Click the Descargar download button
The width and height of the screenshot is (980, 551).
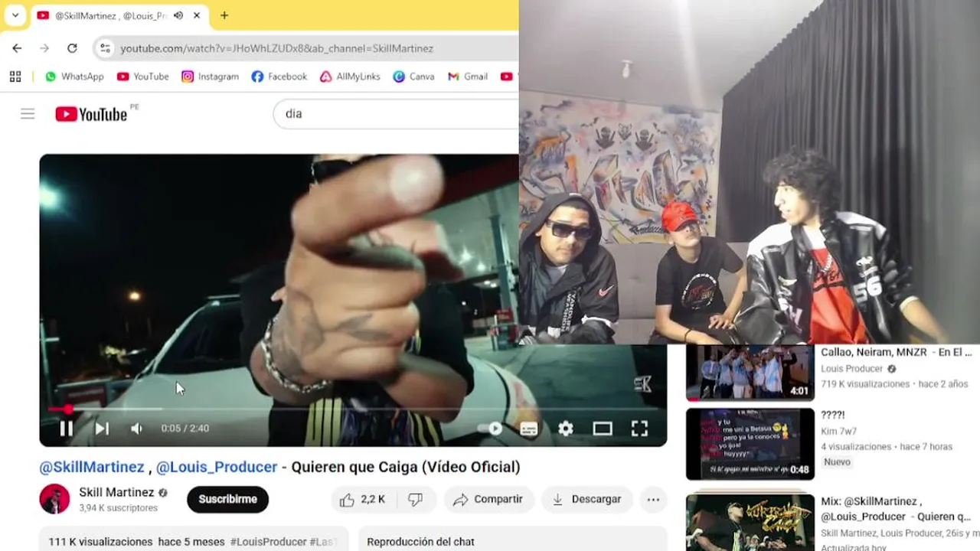click(587, 499)
